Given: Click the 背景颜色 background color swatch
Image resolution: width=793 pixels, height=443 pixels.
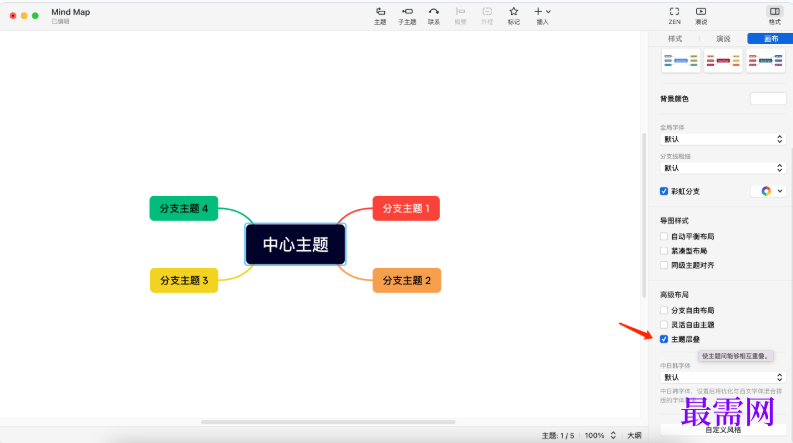Looking at the screenshot, I should click(x=767, y=99).
